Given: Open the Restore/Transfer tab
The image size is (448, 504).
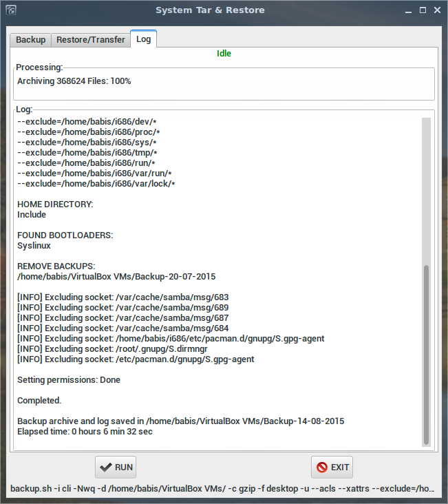Looking at the screenshot, I should (x=91, y=40).
